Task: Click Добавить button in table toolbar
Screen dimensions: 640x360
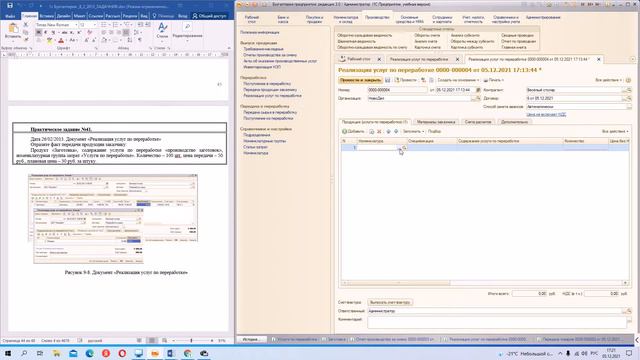Action: tap(353, 131)
